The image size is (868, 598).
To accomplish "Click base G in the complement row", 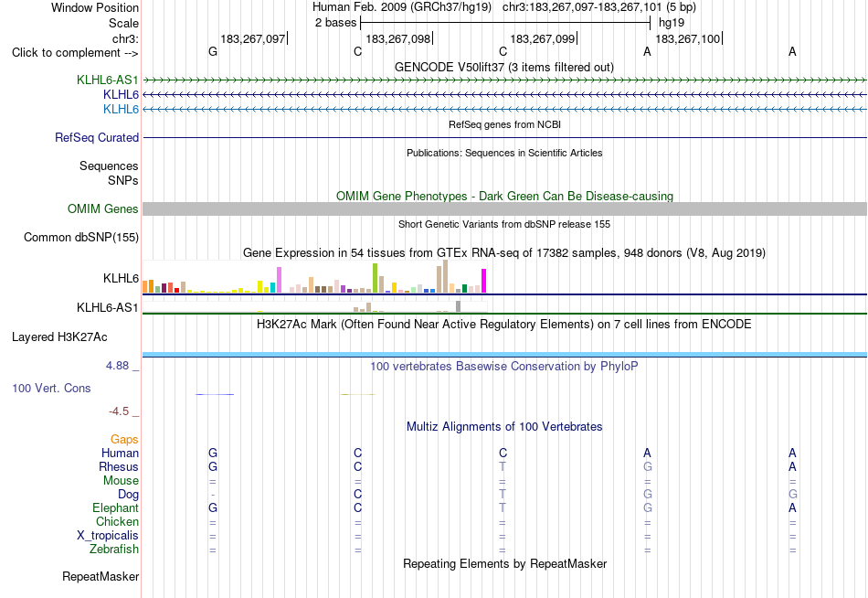I will click(213, 51).
